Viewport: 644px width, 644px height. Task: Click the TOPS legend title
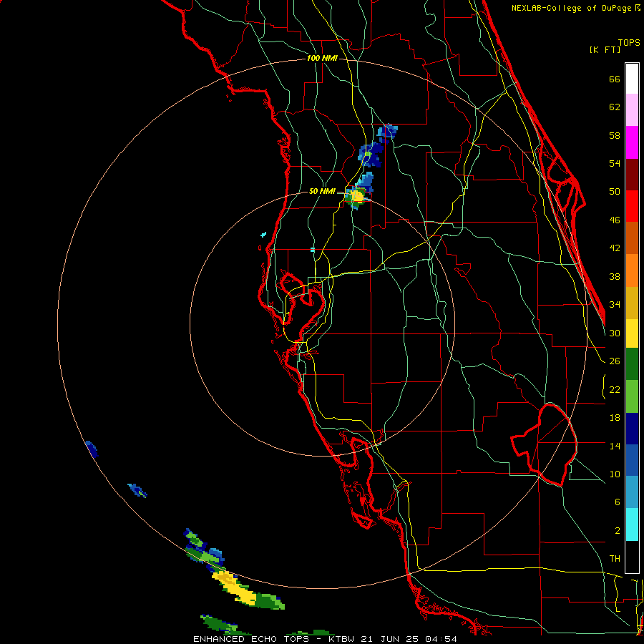coord(629,43)
